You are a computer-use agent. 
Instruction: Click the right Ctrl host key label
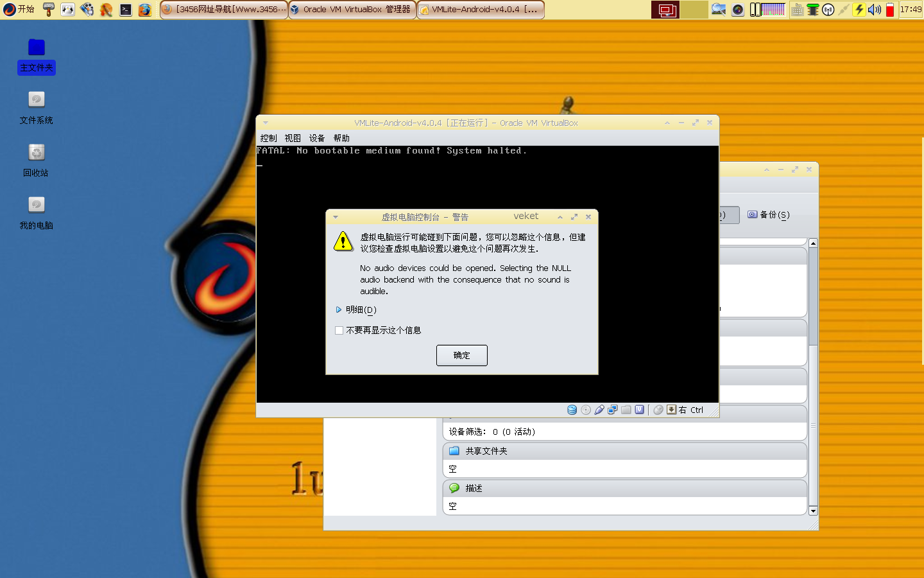[691, 410]
